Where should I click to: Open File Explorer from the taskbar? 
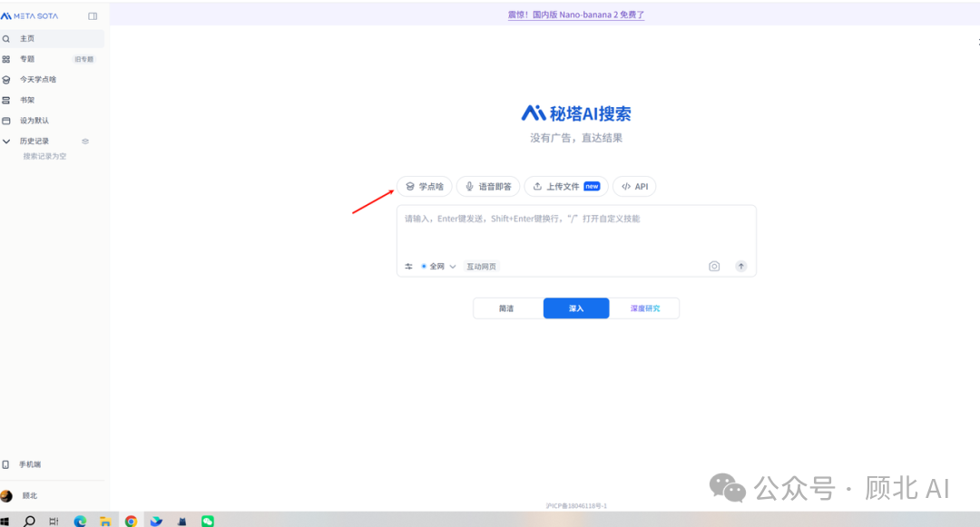point(105,521)
